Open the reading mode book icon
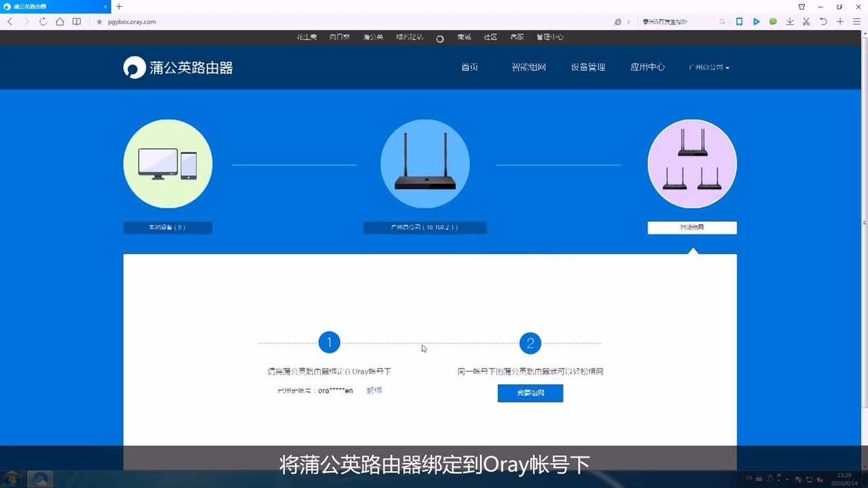Screen dimensions: 868x488 (x=77, y=22)
